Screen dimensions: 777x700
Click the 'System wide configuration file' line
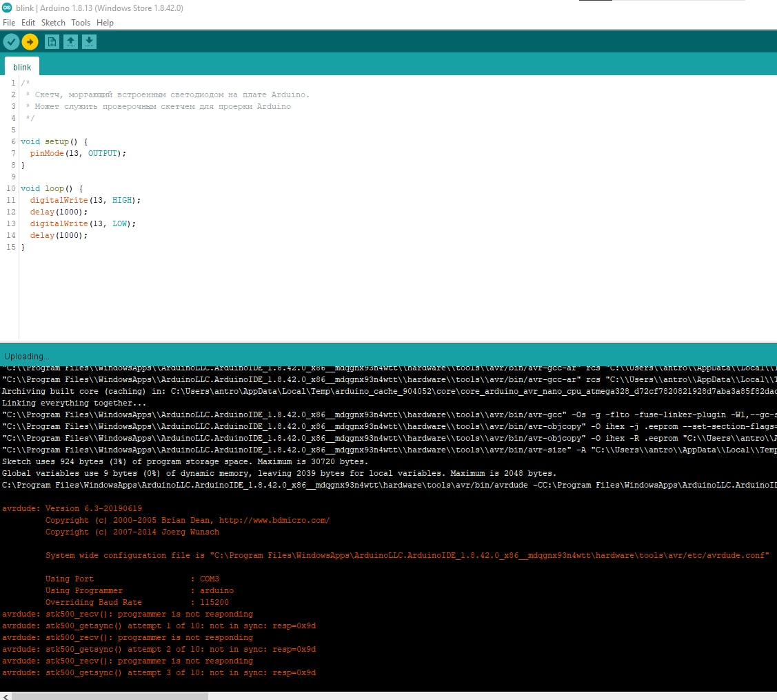(407, 556)
